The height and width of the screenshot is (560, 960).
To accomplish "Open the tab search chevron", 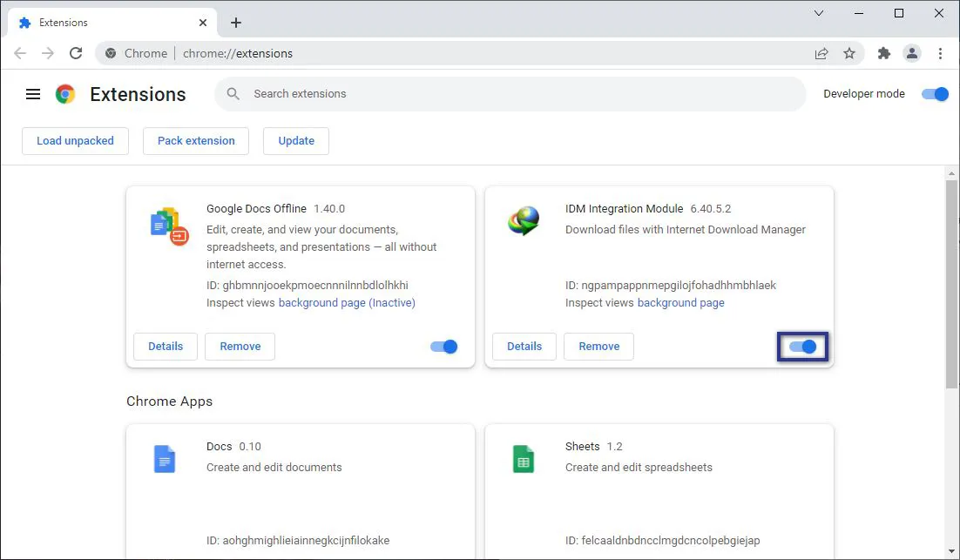I will (x=818, y=13).
